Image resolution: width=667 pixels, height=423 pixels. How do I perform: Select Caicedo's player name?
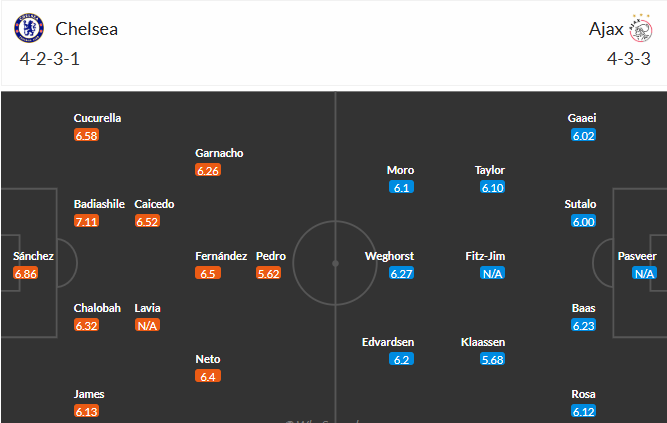[x=154, y=204]
